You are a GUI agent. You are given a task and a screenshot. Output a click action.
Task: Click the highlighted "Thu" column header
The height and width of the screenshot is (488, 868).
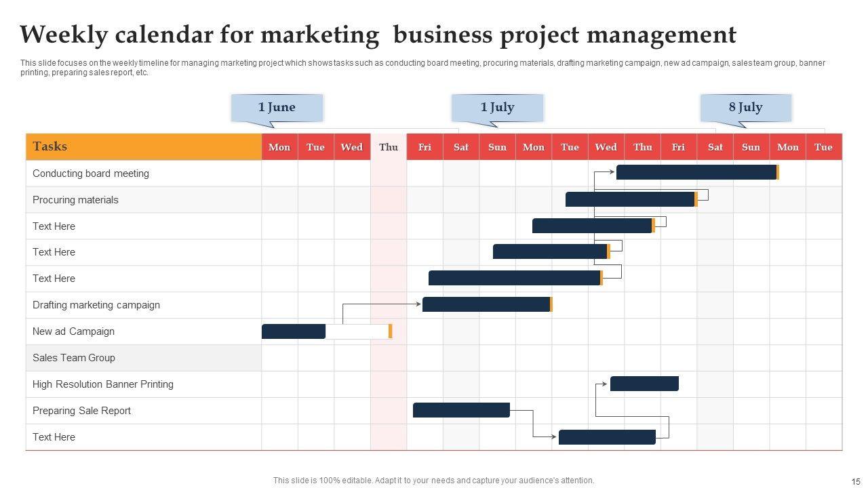[x=389, y=147]
